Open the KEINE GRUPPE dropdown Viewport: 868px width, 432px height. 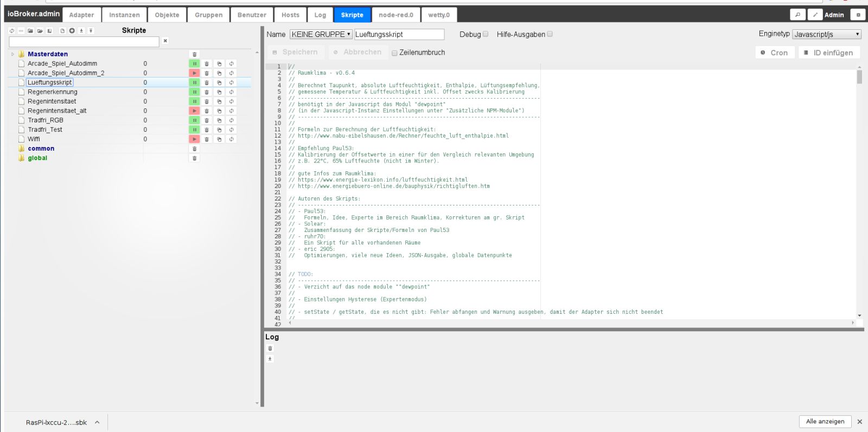point(321,34)
